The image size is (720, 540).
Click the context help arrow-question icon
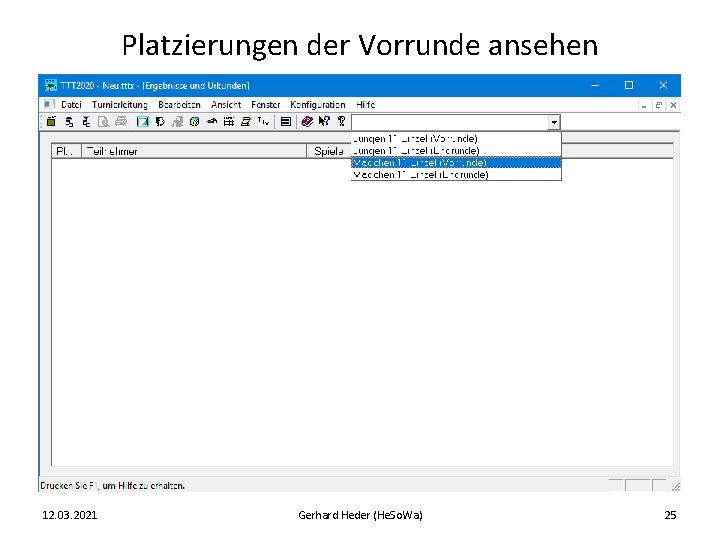pyautogui.click(x=324, y=122)
